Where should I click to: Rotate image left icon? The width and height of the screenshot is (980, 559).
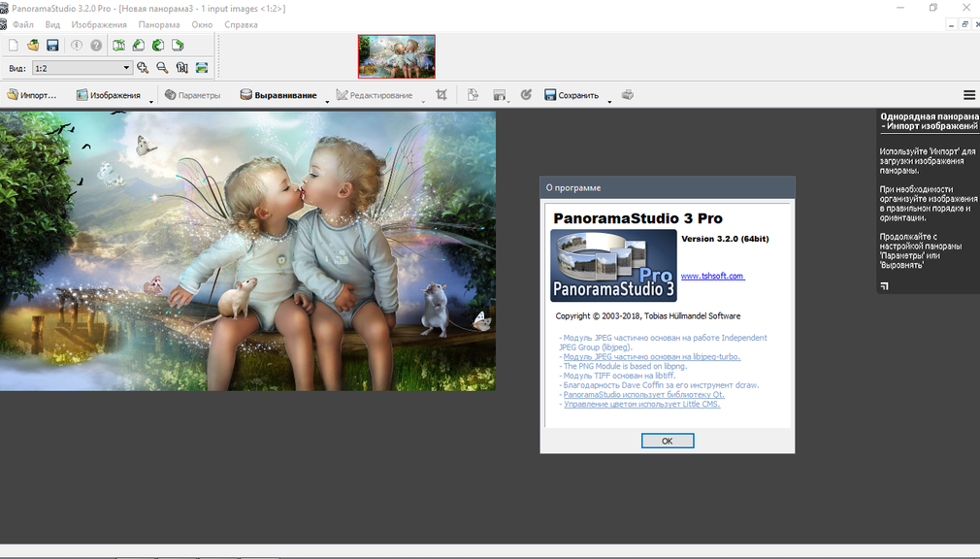pyautogui.click(x=138, y=45)
